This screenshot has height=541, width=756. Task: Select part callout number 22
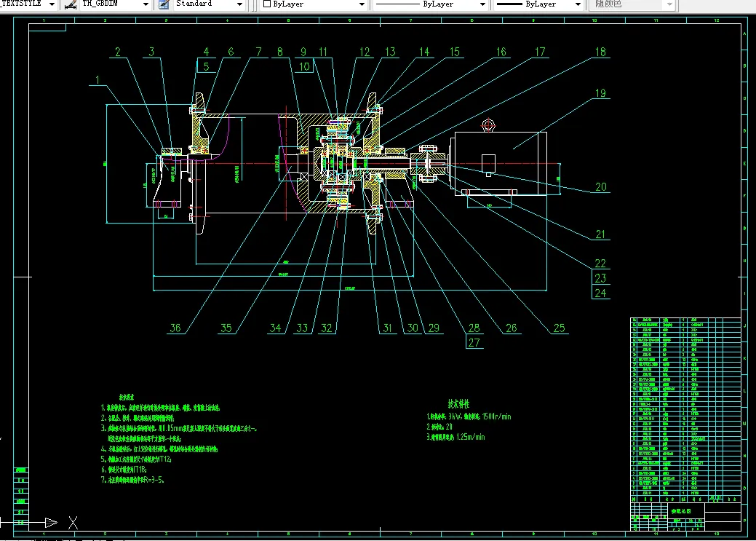tap(600, 264)
